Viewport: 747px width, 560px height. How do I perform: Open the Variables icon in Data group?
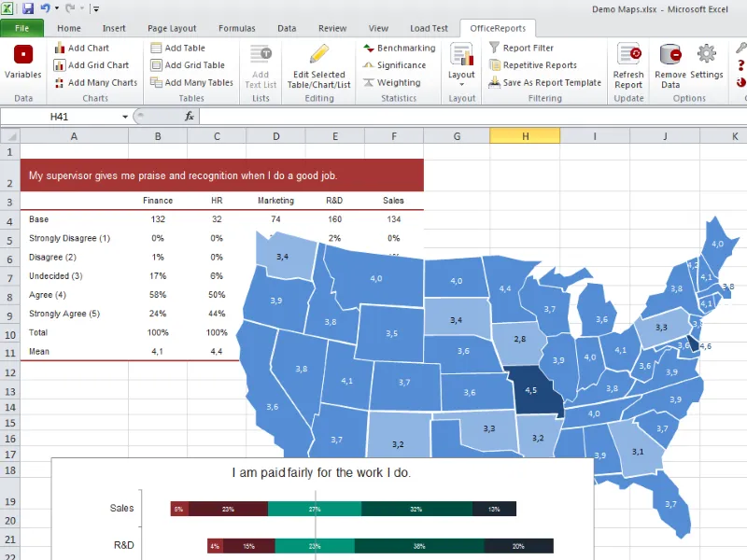tap(22, 54)
